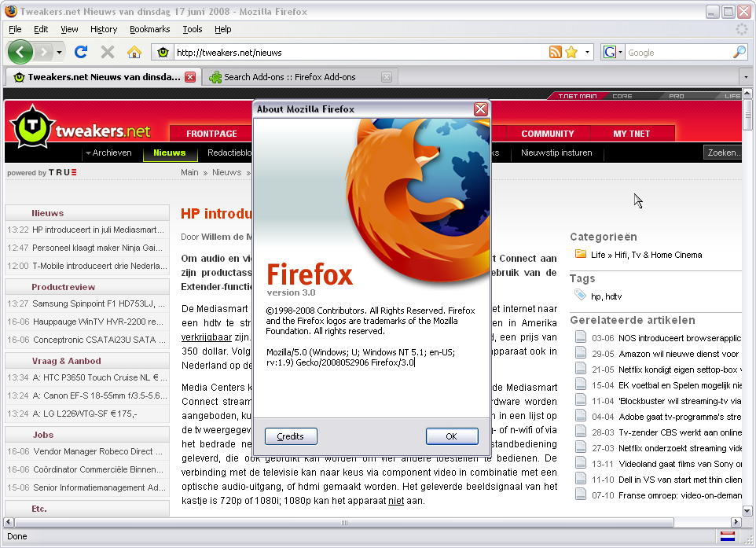Click the Dutch flag icon in status bar
Screen dimensions: 756x548
pyautogui.click(x=727, y=536)
